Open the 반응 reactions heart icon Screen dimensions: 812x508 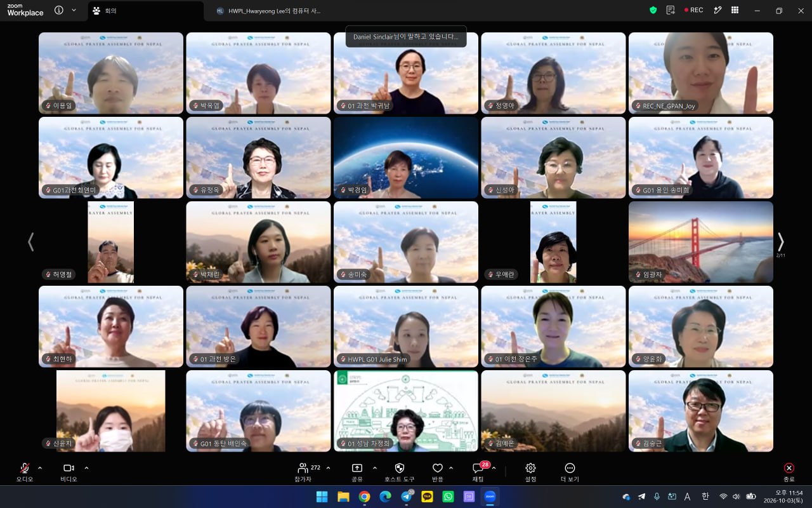438,472
